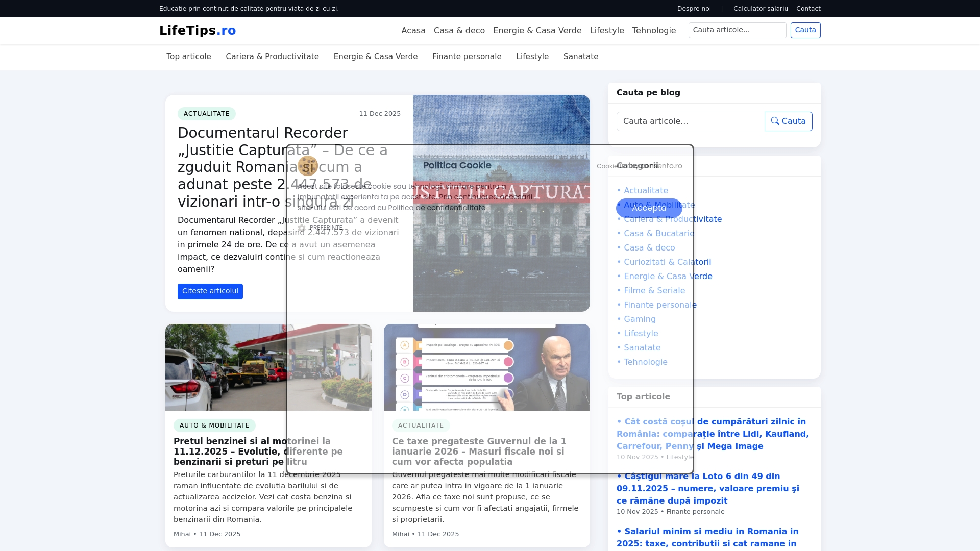
Task: Focus the header search input field
Action: pos(737,30)
